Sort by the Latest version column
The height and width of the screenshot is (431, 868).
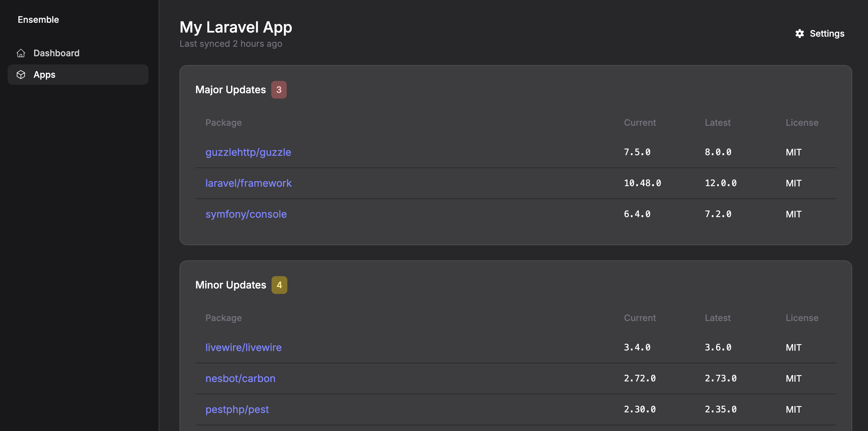click(718, 123)
